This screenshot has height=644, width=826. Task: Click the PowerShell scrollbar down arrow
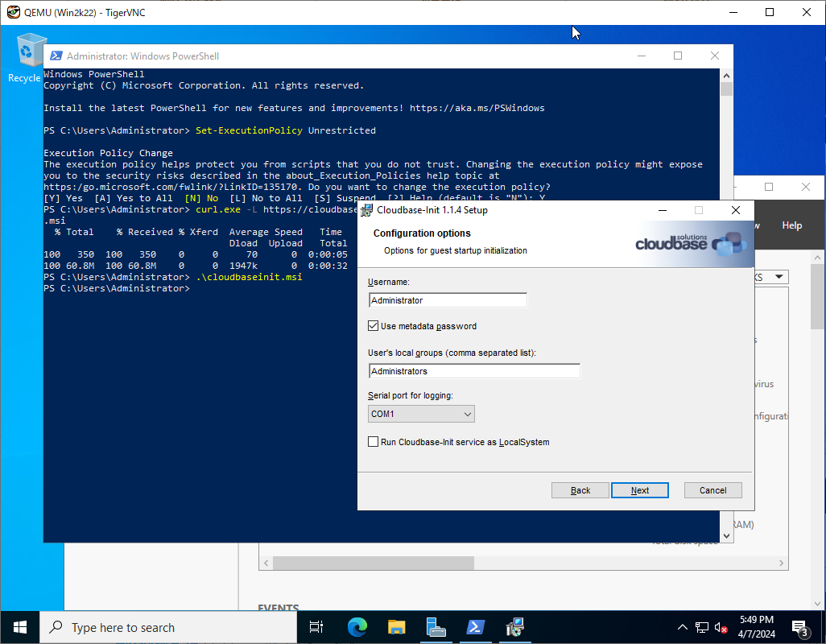(x=726, y=536)
